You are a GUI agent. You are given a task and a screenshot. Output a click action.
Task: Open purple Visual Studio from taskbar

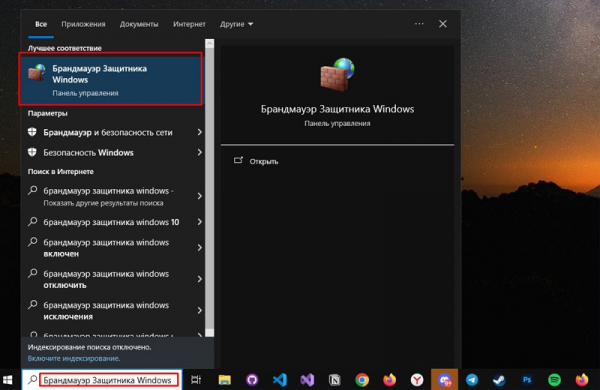[x=307, y=380]
